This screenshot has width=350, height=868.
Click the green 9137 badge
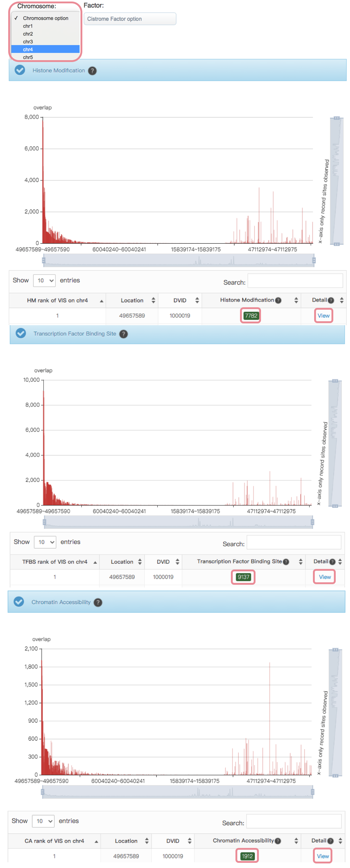pos(243,577)
